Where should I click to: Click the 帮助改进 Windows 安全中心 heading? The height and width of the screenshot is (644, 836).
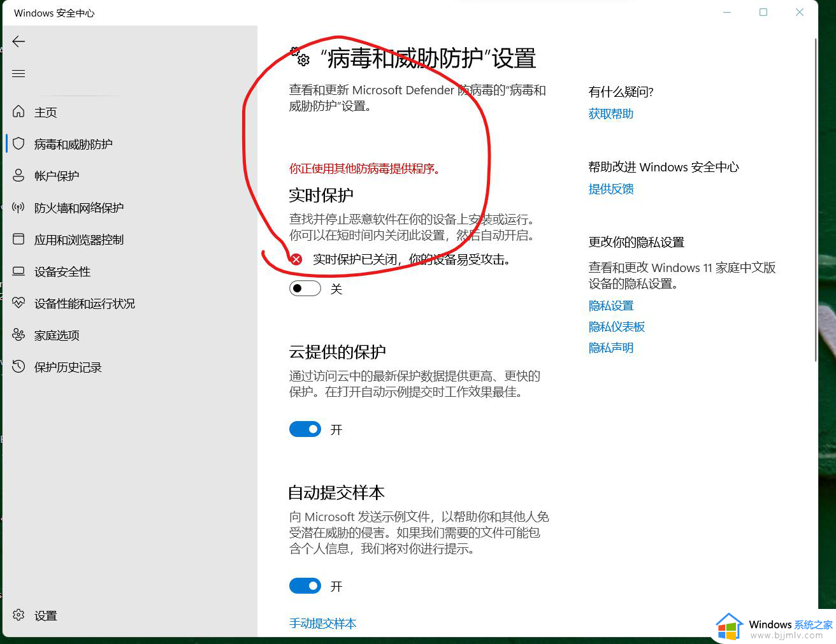663,167
